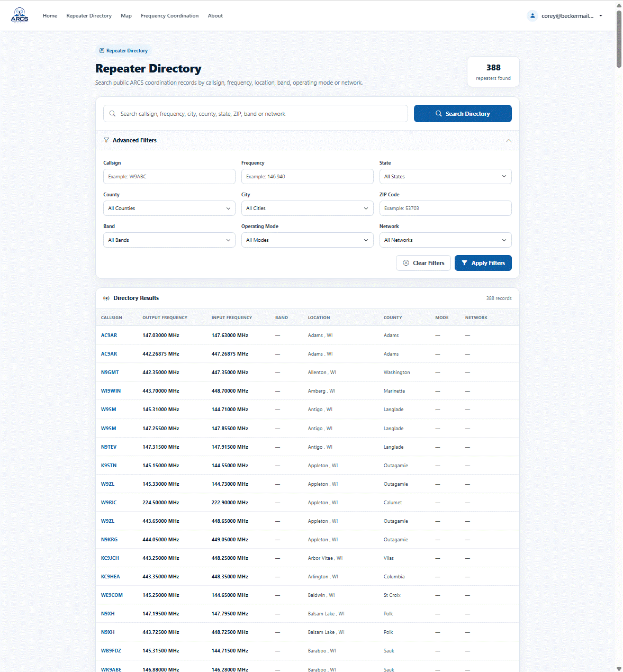This screenshot has height=672, width=623.
Task: Click the user avatar icon
Action: (532, 16)
